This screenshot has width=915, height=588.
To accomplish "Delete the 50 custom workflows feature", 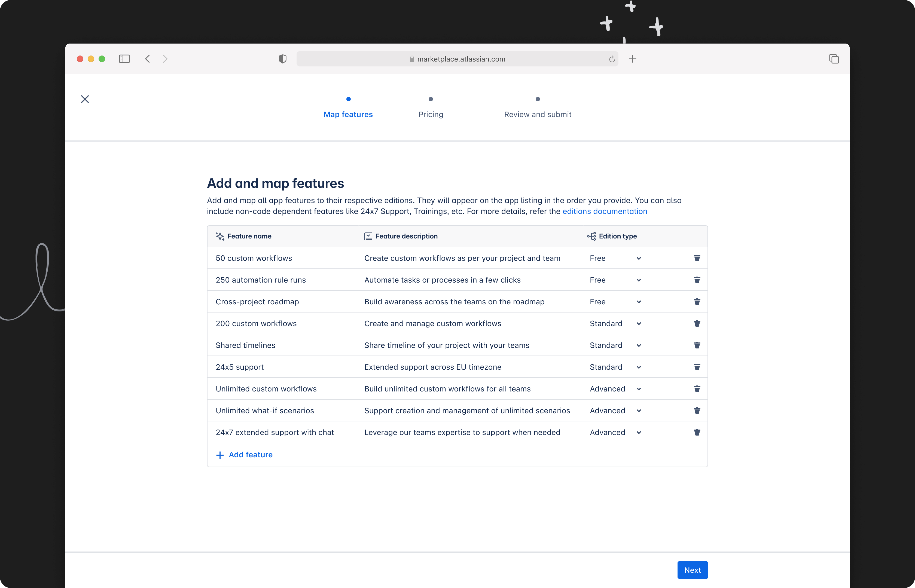I will tap(697, 258).
